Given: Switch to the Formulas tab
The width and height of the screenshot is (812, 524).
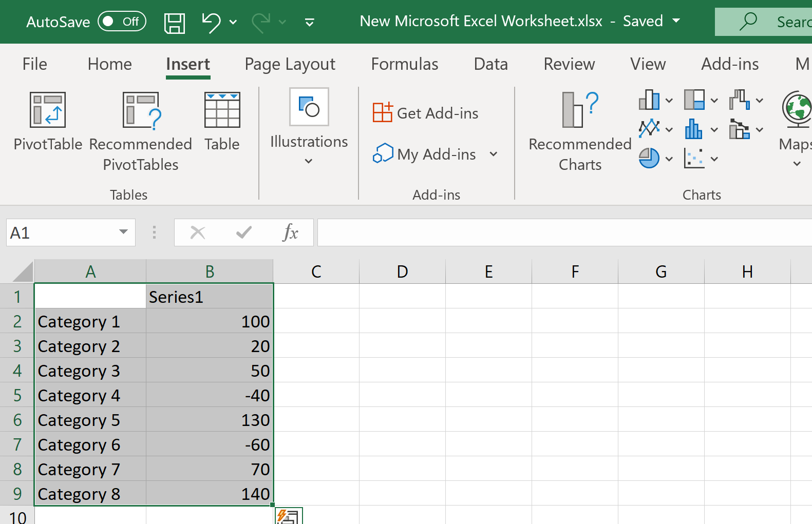Looking at the screenshot, I should click(404, 64).
